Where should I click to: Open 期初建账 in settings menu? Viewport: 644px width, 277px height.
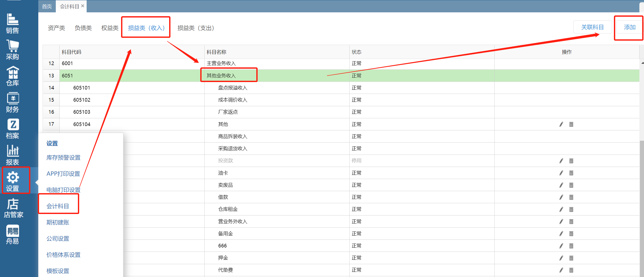click(58, 222)
